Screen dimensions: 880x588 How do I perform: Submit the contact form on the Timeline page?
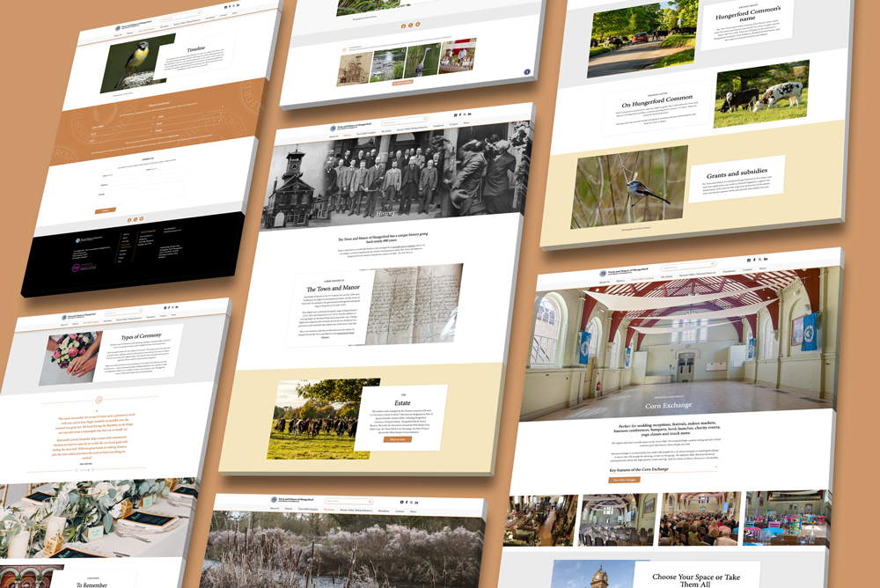[x=106, y=210]
